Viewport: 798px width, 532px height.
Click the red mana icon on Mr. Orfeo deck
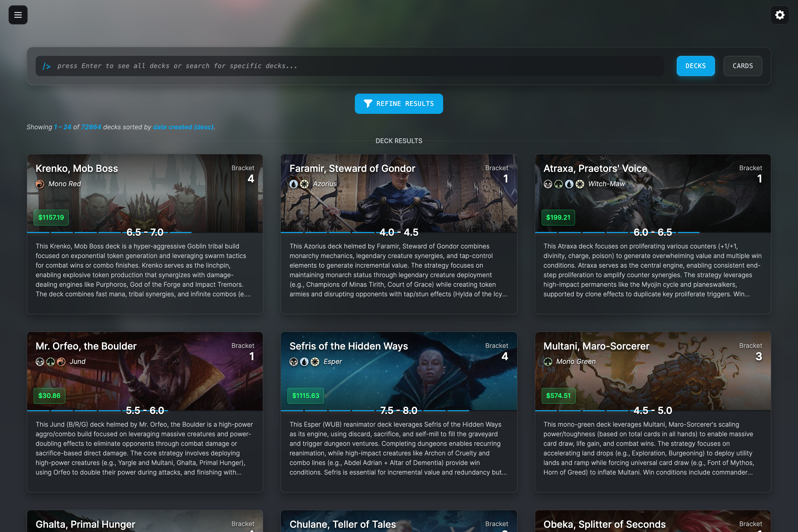(61, 362)
